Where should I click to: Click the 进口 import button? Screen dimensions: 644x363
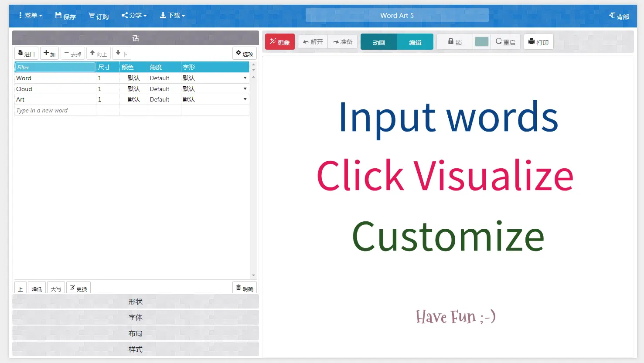pyautogui.click(x=26, y=54)
